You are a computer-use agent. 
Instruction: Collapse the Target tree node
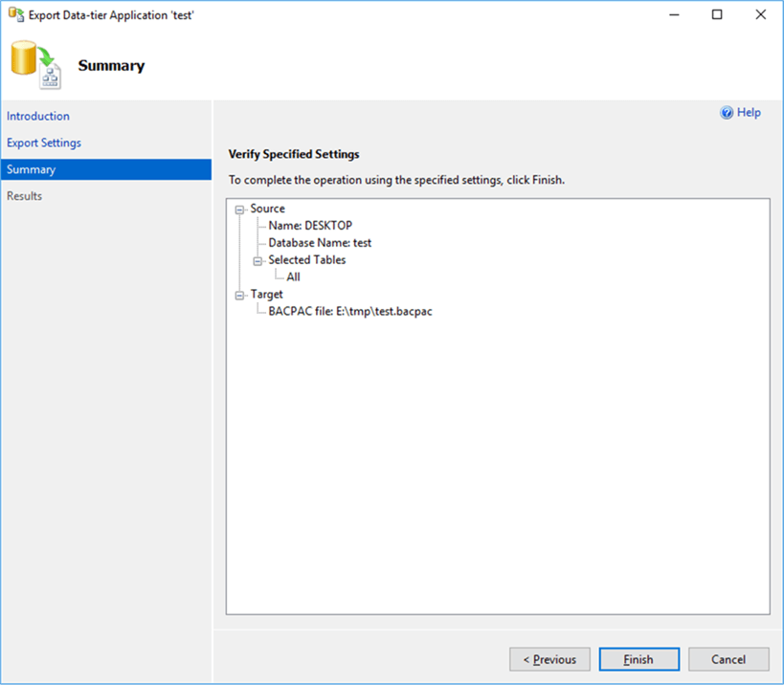[238, 295]
